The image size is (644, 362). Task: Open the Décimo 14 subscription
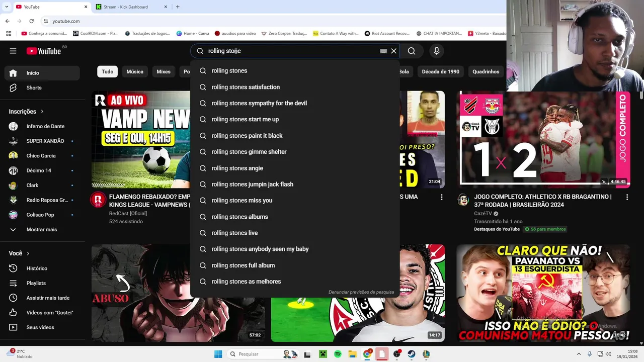click(42, 170)
